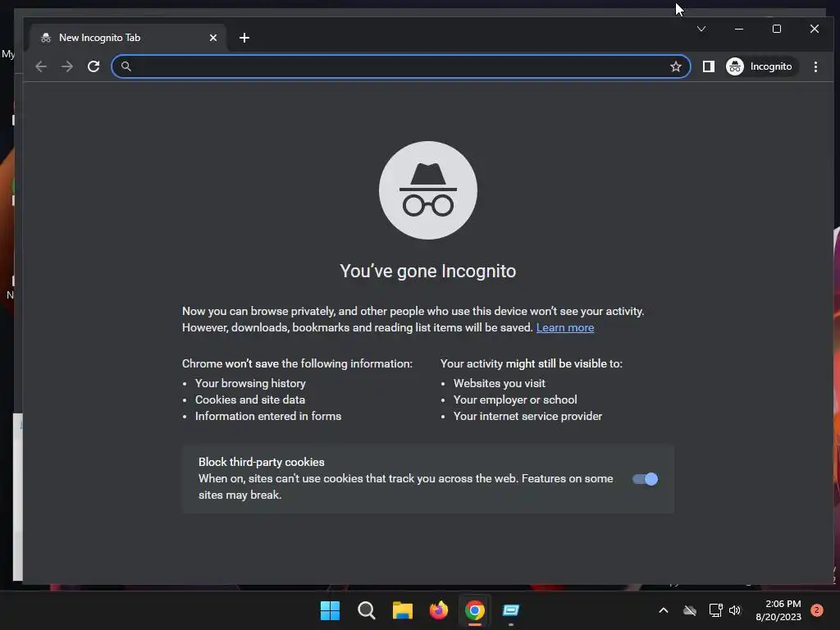Viewport: 840px width, 630px height.
Task: Select the New Incognito Tab tab
Action: point(129,38)
